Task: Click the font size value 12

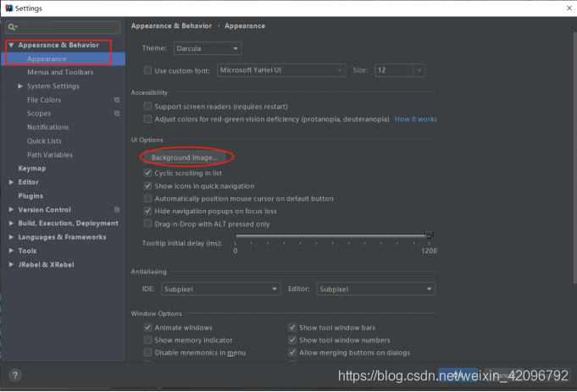Action: [381, 70]
